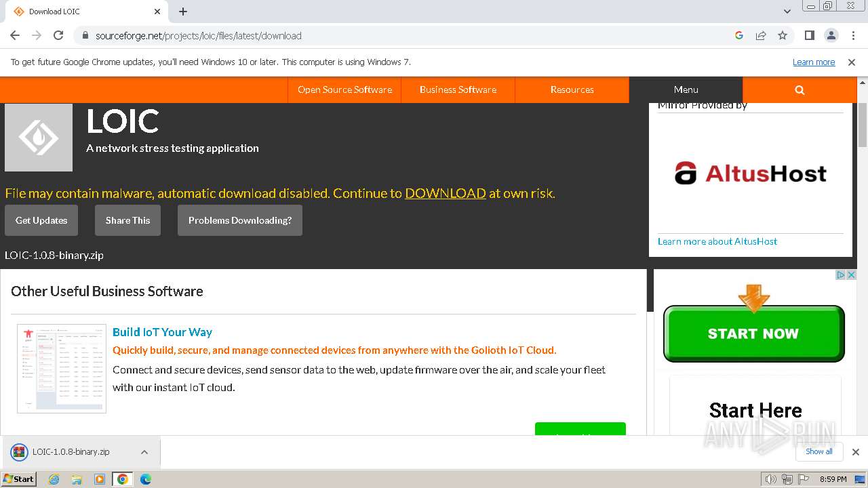The width and height of the screenshot is (868, 488).
Task: Open Windows Explorer folder in taskbar
Action: coord(77,479)
